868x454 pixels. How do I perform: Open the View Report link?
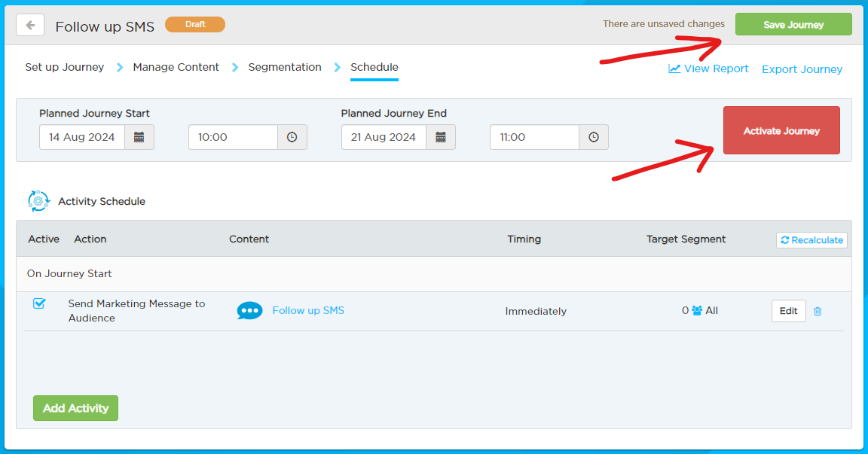708,69
